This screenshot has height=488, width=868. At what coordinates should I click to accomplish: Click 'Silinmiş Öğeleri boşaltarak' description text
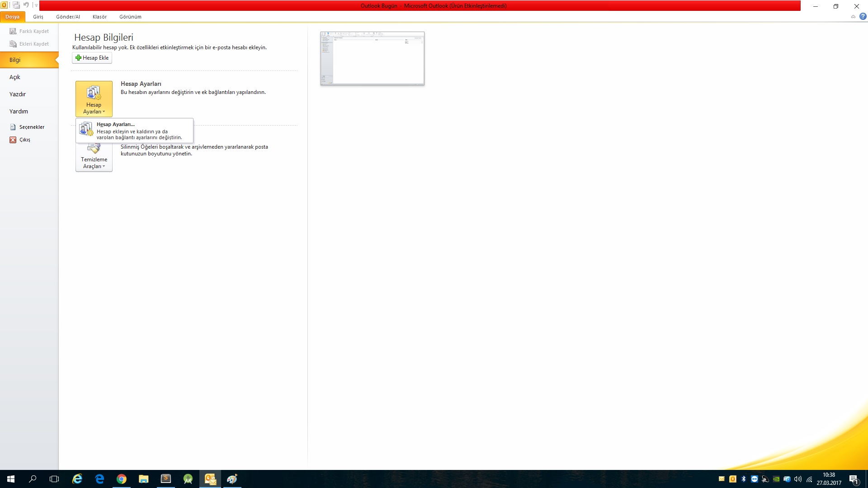(194, 150)
